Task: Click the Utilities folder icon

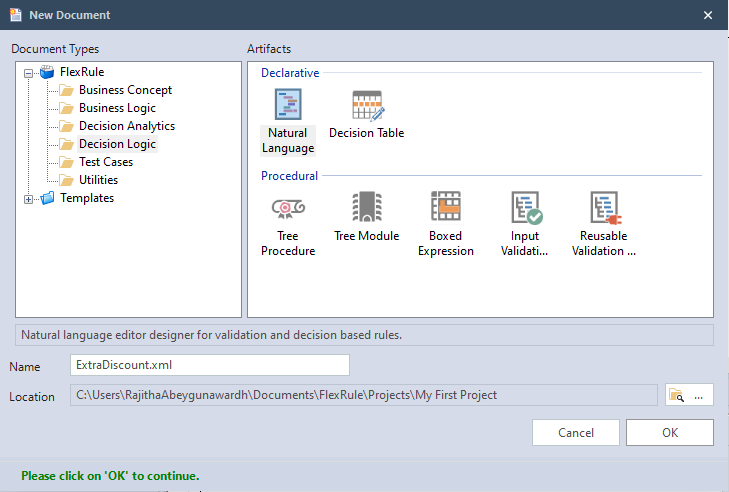Action: 66,180
